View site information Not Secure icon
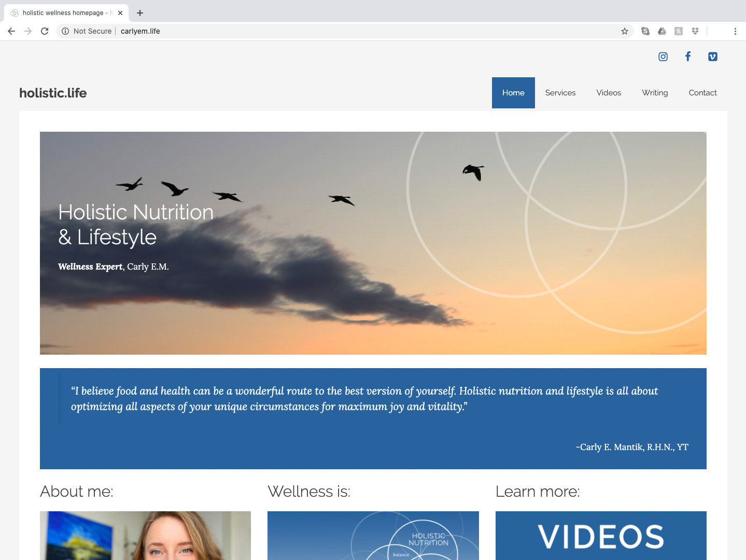The width and height of the screenshot is (746, 560). click(x=65, y=31)
